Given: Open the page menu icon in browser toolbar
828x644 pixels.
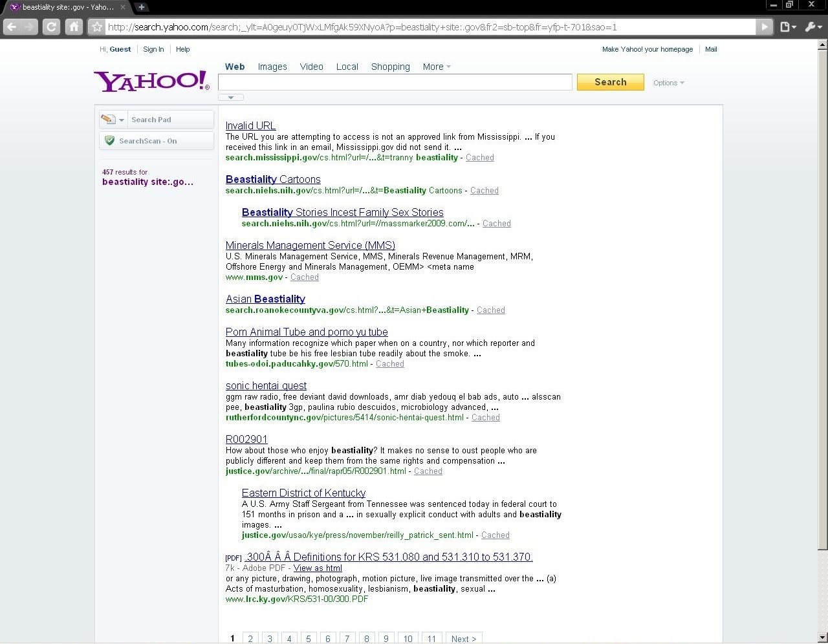Looking at the screenshot, I should click(x=788, y=27).
